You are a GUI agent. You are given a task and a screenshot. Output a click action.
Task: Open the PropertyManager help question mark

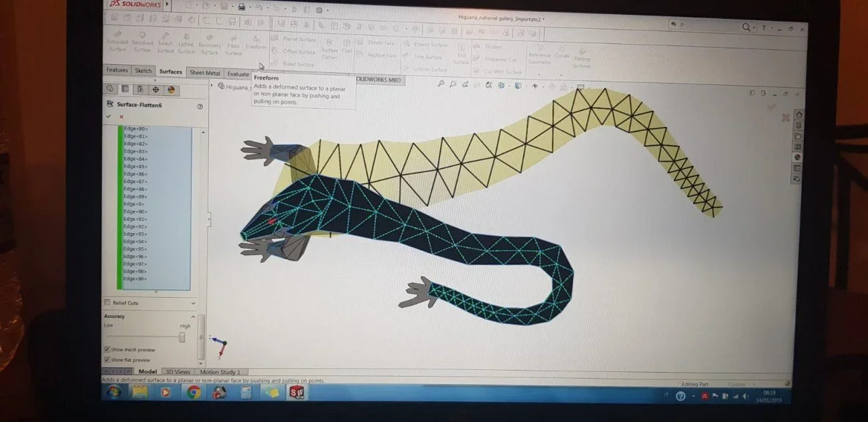pos(200,105)
